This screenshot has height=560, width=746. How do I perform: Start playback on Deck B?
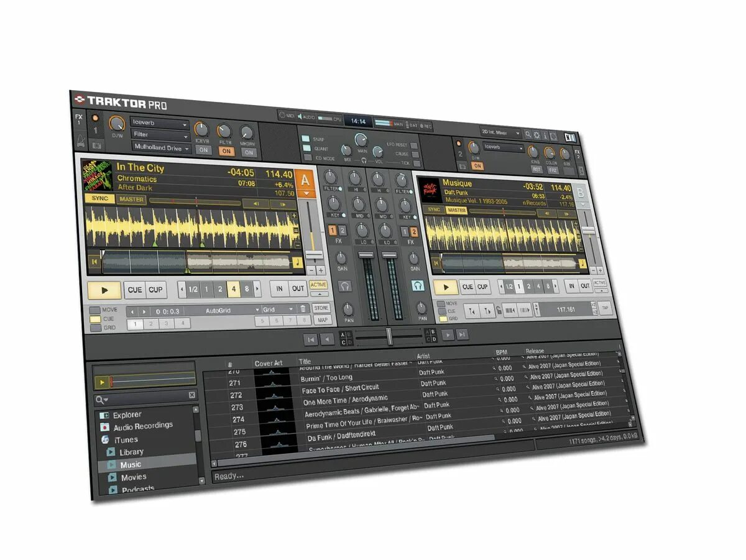pyautogui.click(x=445, y=288)
